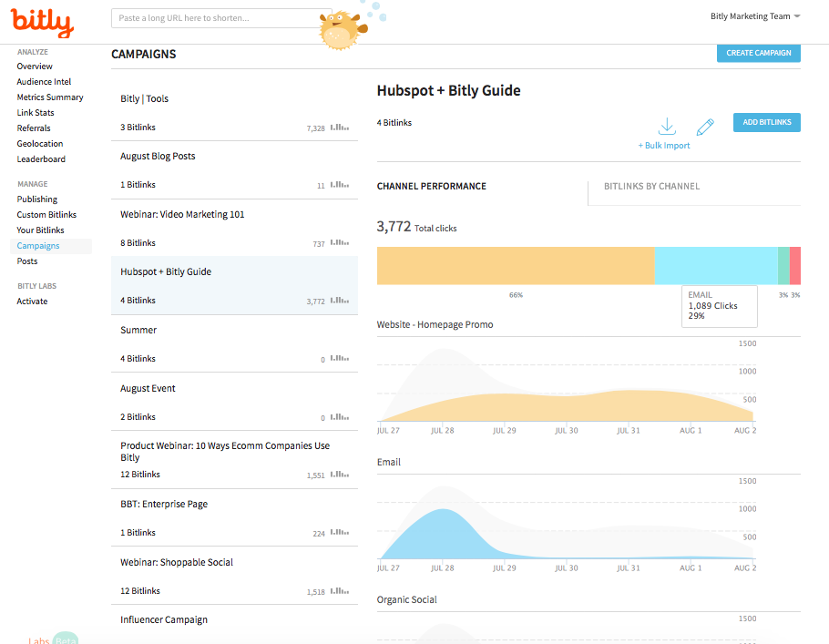Click the pencil edit icon for the campaign

pyautogui.click(x=705, y=127)
